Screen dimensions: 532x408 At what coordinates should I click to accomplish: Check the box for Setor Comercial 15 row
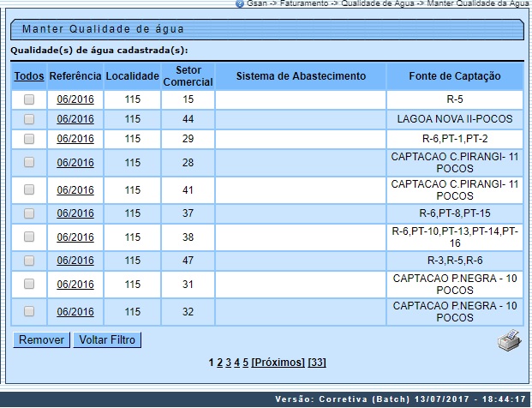29,99
